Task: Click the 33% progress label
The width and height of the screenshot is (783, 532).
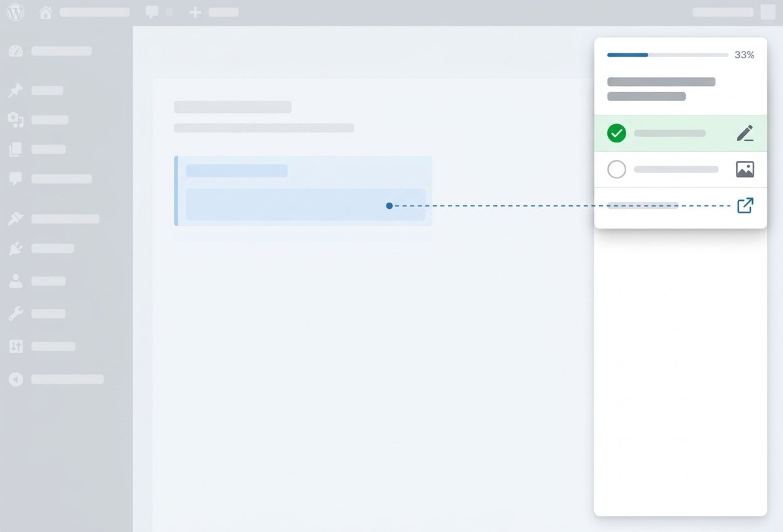Action: (744, 55)
